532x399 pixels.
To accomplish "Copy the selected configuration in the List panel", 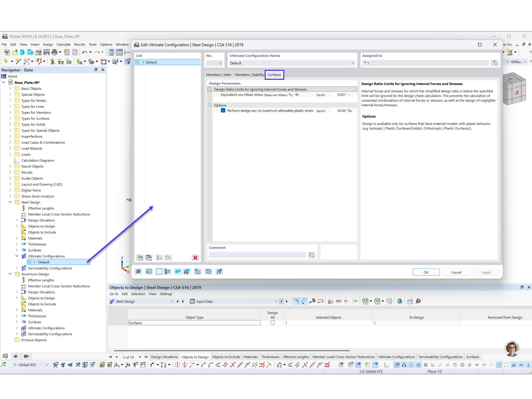I will [x=149, y=258].
